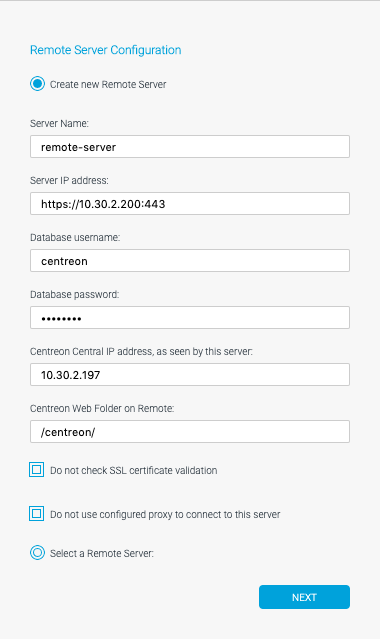
Task: Click the Centreon Web Folder field showing /centreon/
Action: (x=190, y=432)
